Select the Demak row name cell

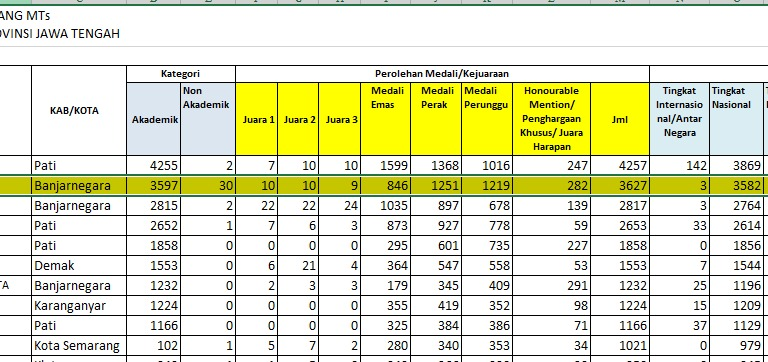pos(79,266)
